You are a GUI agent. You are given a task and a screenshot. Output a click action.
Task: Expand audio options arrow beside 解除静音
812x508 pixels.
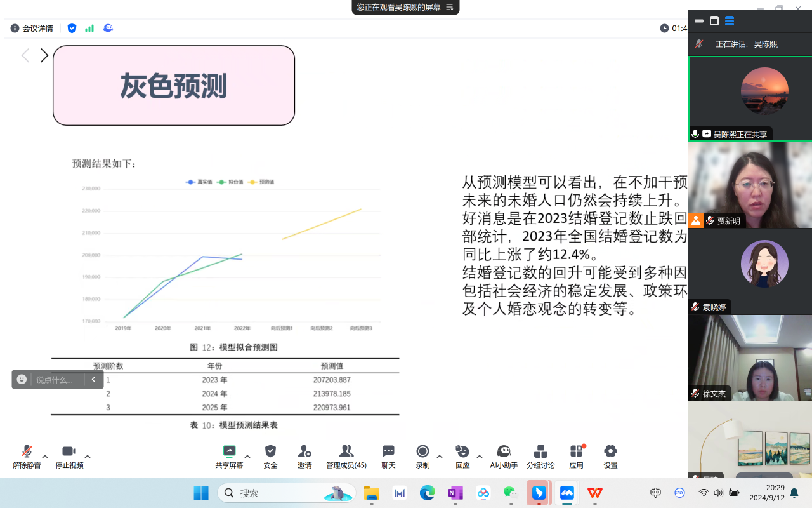point(45,457)
